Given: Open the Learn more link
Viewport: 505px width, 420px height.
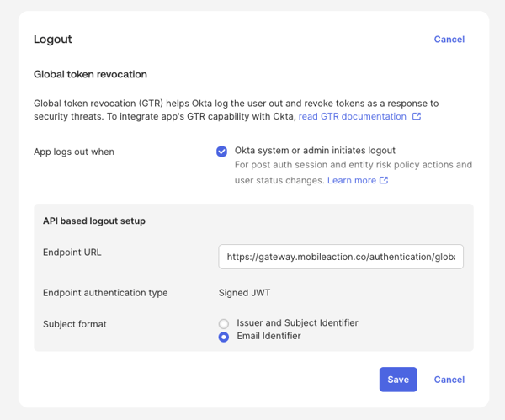Looking at the screenshot, I should tap(351, 180).
